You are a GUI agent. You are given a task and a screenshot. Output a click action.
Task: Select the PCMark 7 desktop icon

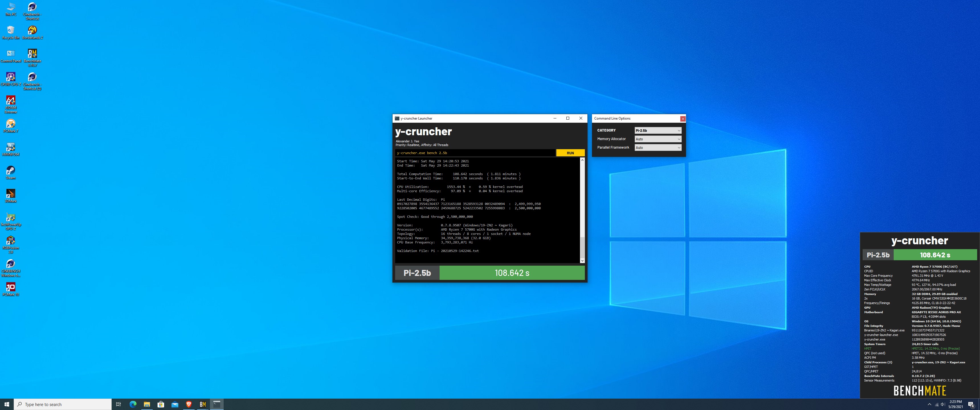tap(11, 126)
